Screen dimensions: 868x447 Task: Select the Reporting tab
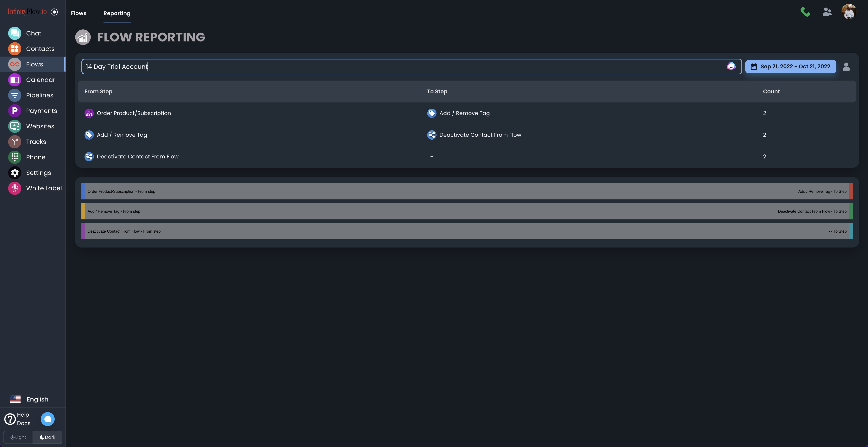tap(116, 13)
